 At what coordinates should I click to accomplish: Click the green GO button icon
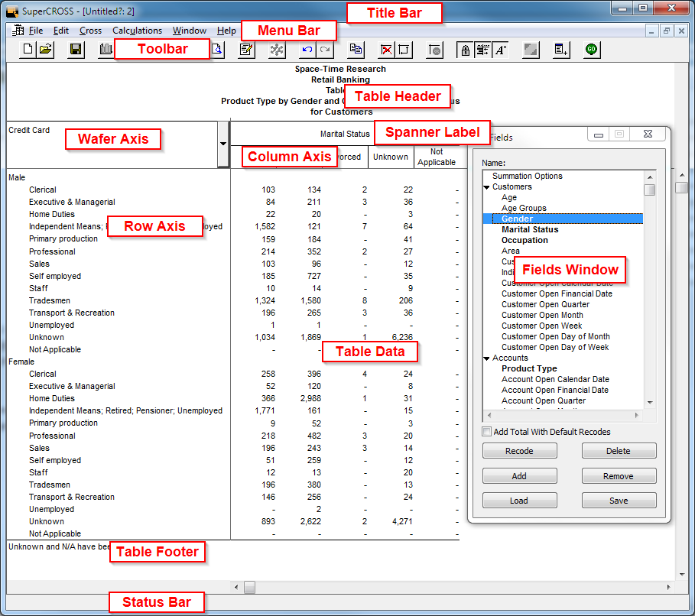(x=593, y=50)
